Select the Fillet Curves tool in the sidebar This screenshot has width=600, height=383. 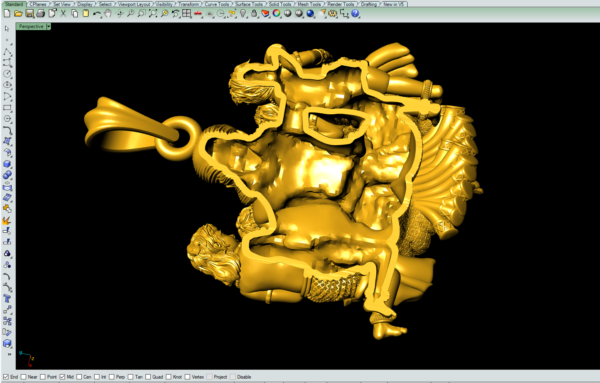click(7, 130)
